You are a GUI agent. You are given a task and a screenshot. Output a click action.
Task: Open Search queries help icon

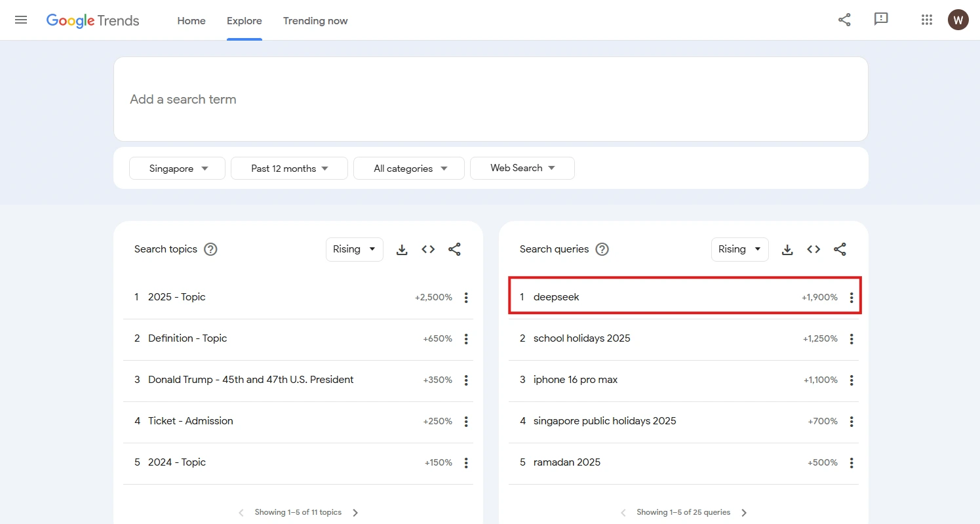coord(602,249)
